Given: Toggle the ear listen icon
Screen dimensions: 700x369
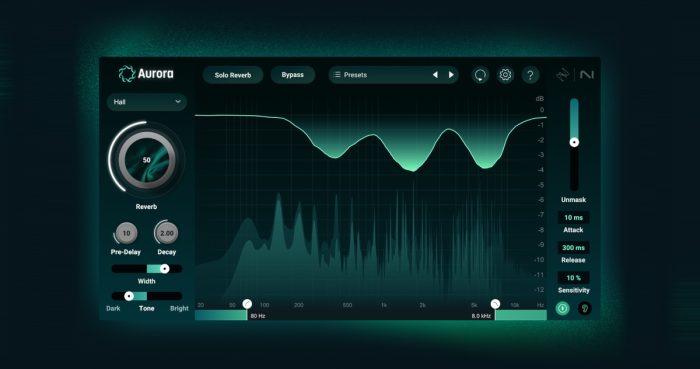Looking at the screenshot, I should point(585,308).
